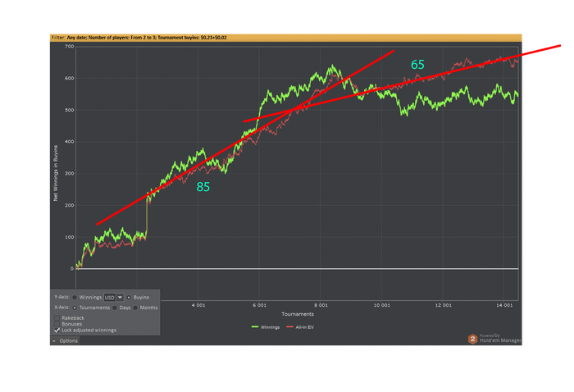Select the Tournaments X-Axis radio button
This screenshot has height=392, width=574.
pos(75,308)
